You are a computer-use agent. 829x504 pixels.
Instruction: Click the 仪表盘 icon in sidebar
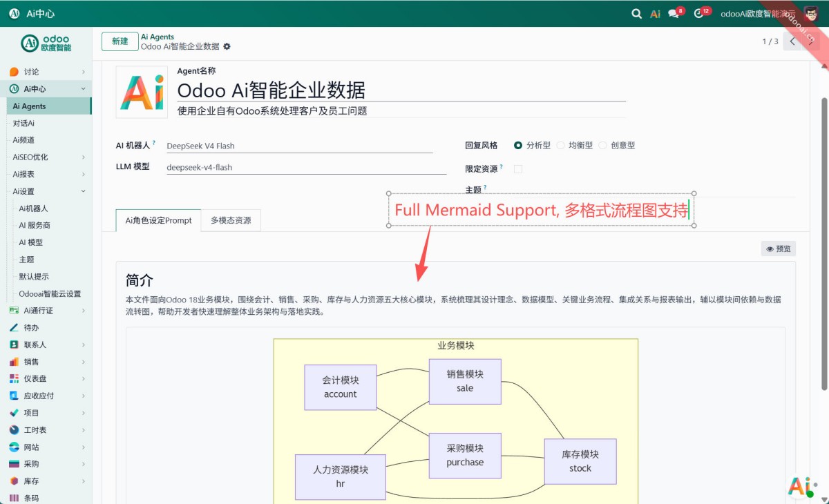click(x=14, y=378)
